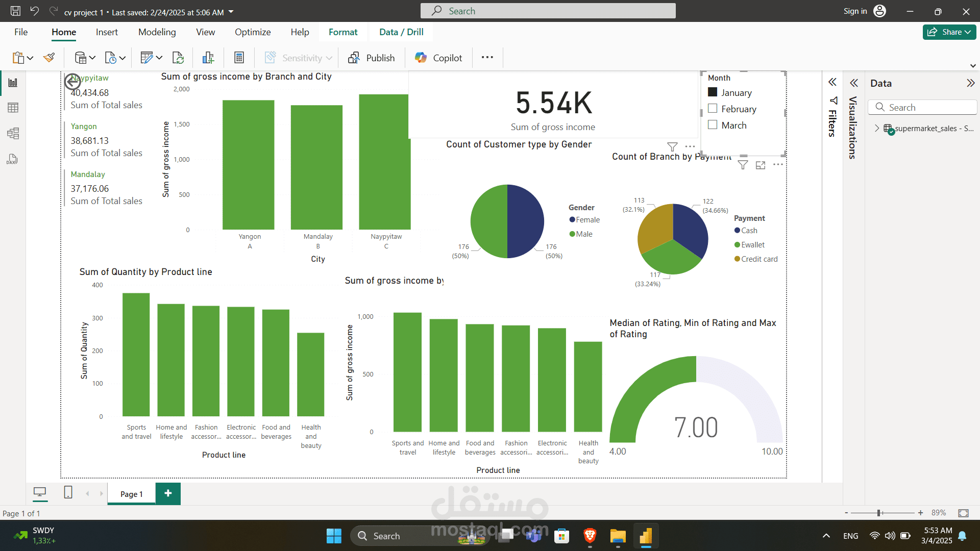The width and height of the screenshot is (980, 551).
Task: Check the February month checkbox
Action: pos(713,109)
